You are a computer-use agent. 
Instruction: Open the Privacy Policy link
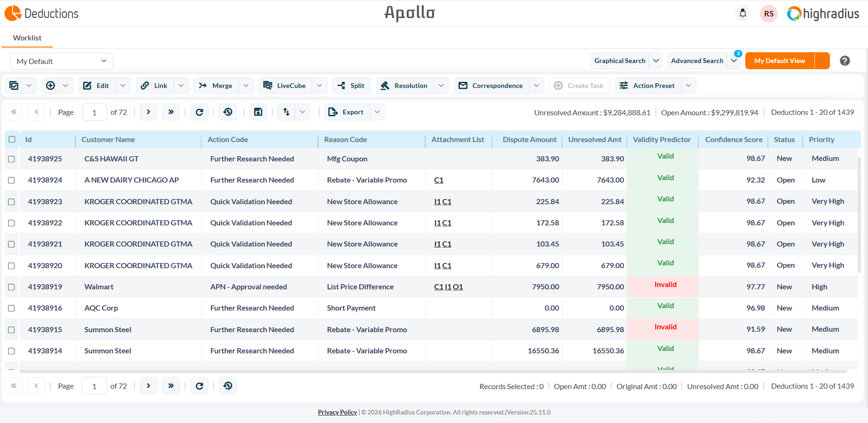tap(337, 412)
